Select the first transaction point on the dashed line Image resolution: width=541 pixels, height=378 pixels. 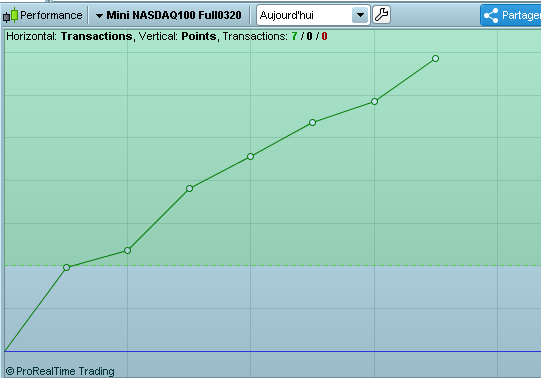(x=67, y=267)
